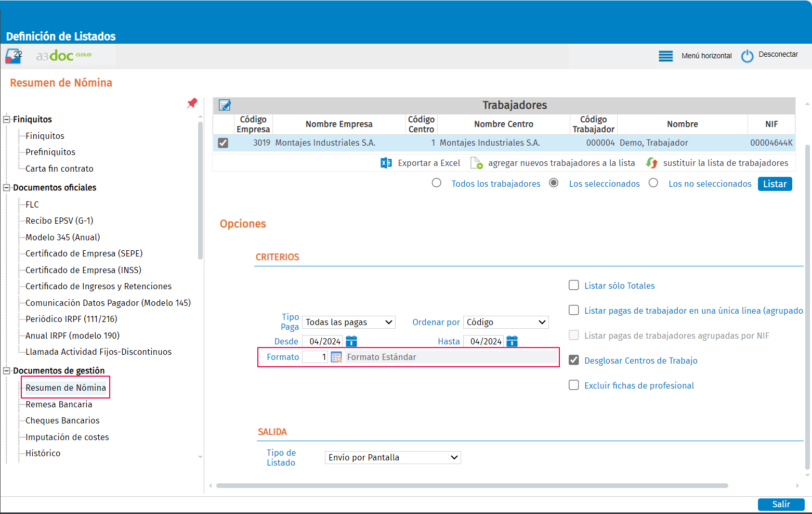Open the Tipo Paga dropdown
Image resolution: width=812 pixels, height=514 pixels.
349,322
